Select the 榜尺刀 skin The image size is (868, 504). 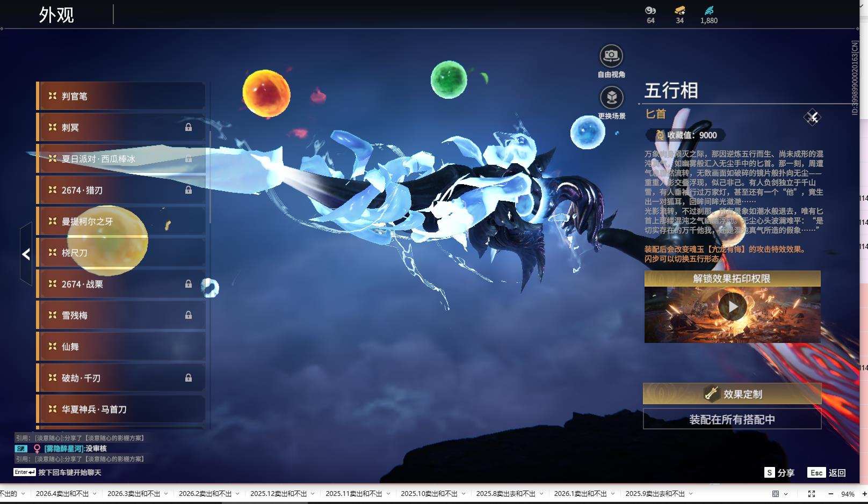point(121,253)
